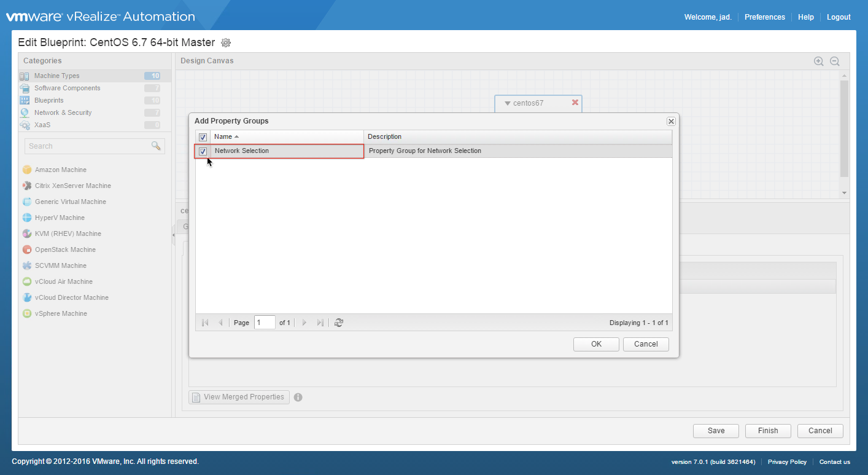Viewport: 868px width, 475px height.
Task: Click the View Merged Properties button
Action: pyautogui.click(x=239, y=397)
